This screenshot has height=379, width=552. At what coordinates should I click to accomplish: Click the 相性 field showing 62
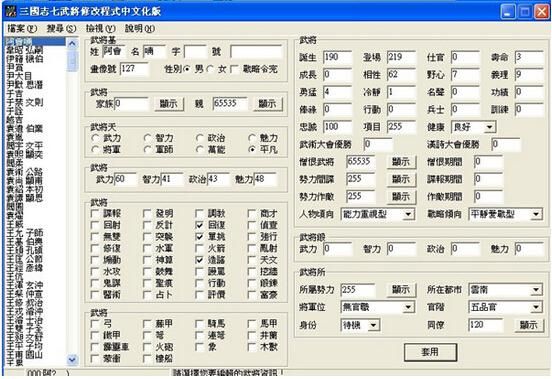pyautogui.click(x=401, y=75)
